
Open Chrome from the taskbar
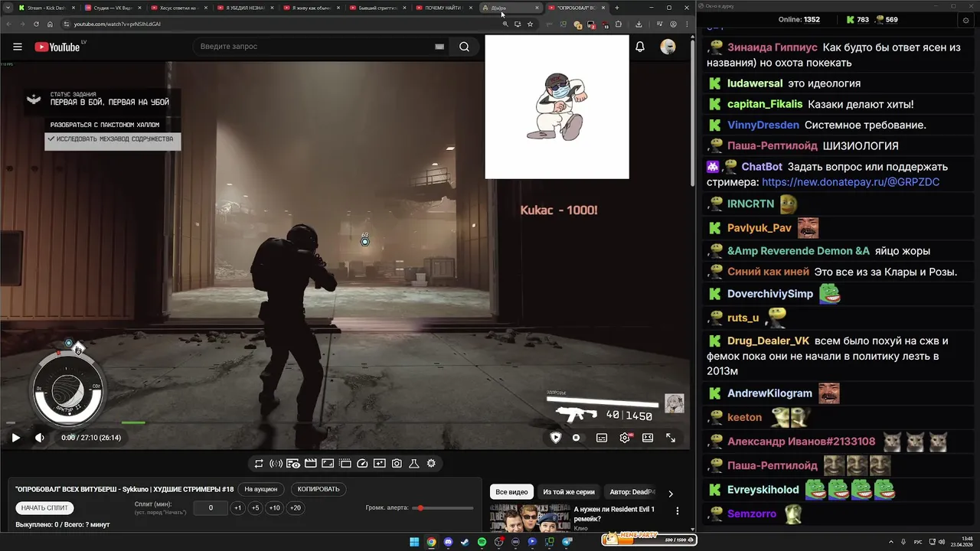pos(431,542)
